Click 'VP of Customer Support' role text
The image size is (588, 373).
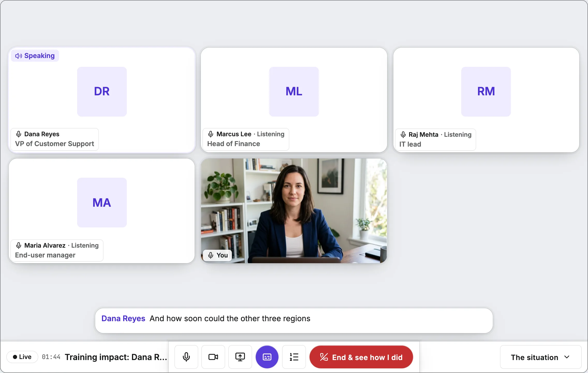tap(55, 144)
